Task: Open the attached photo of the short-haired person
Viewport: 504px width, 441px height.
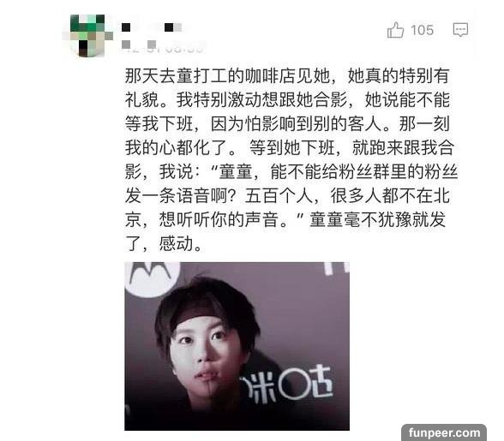Action: tap(237, 346)
